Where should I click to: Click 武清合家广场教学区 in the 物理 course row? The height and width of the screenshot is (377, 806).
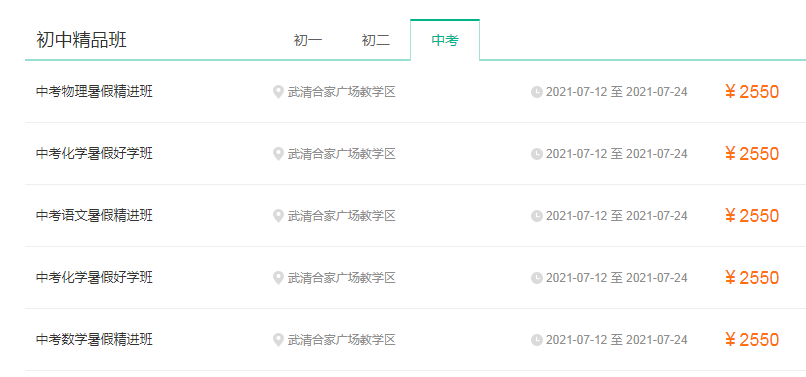[341, 92]
